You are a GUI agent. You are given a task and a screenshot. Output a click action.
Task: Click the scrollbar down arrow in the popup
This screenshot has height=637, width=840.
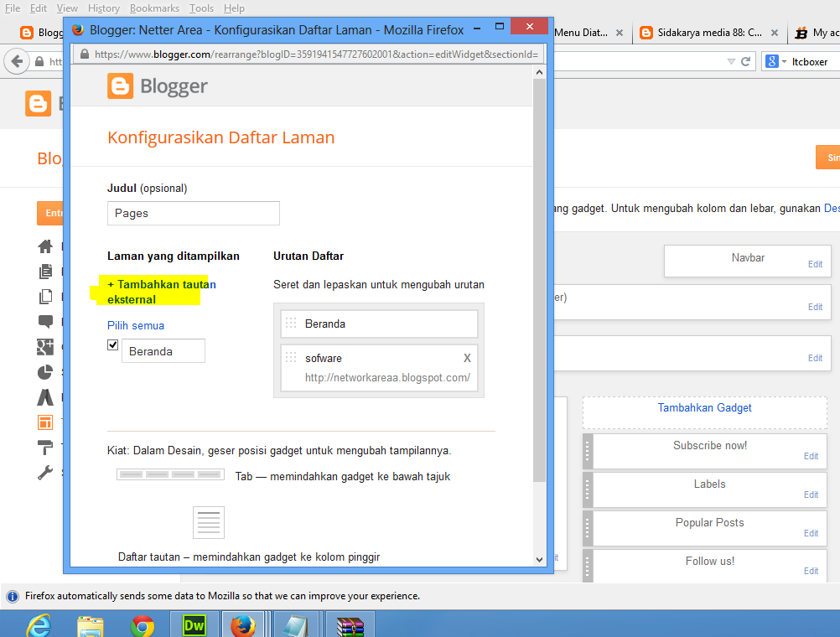click(540, 559)
